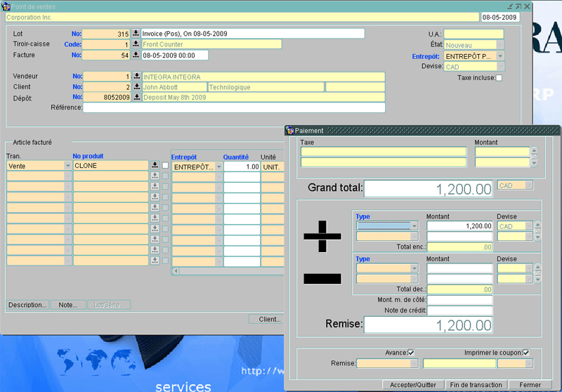562x392 pixels.
Task: Open the Facture number lookup icon
Action: pos(136,55)
